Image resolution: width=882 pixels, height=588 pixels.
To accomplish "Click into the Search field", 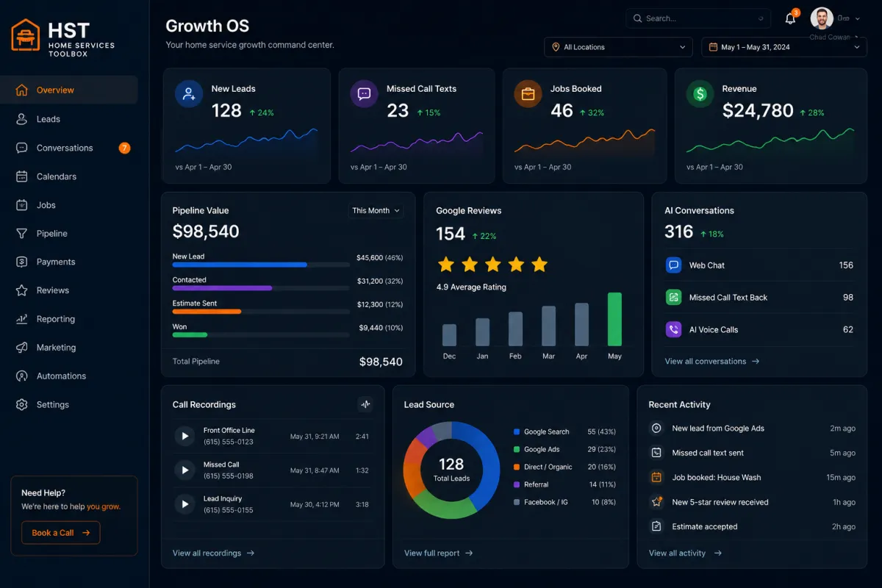I will coord(698,18).
